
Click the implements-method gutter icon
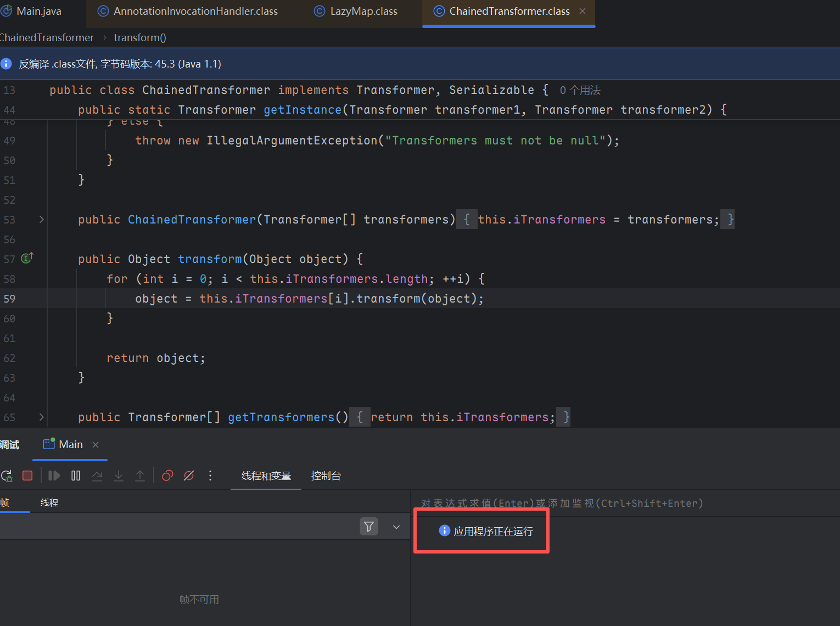(x=27, y=258)
